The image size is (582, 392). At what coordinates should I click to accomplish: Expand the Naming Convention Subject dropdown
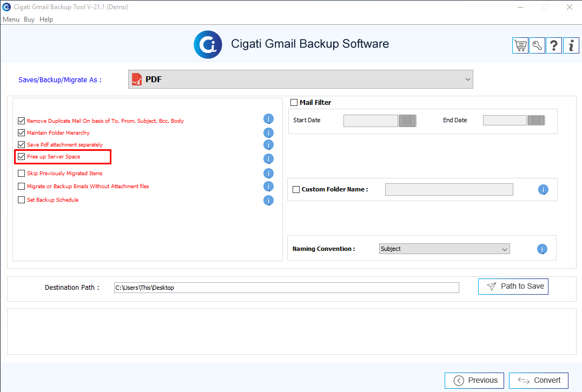(444, 249)
